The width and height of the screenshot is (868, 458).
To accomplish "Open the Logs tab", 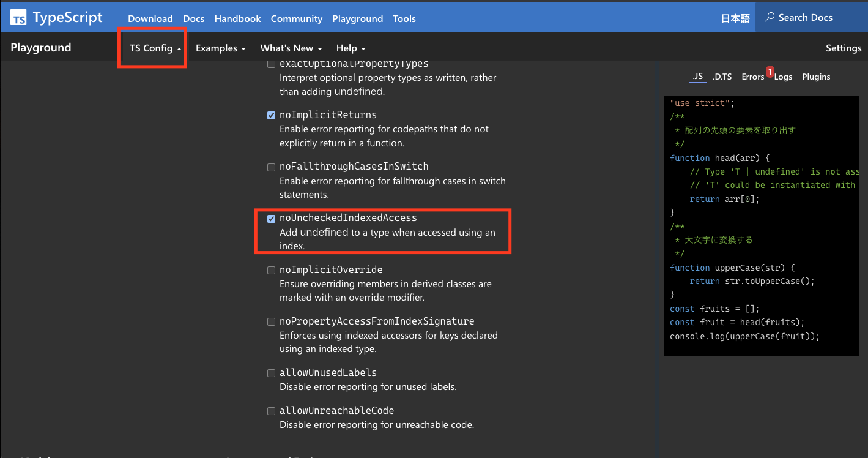I will pyautogui.click(x=783, y=77).
